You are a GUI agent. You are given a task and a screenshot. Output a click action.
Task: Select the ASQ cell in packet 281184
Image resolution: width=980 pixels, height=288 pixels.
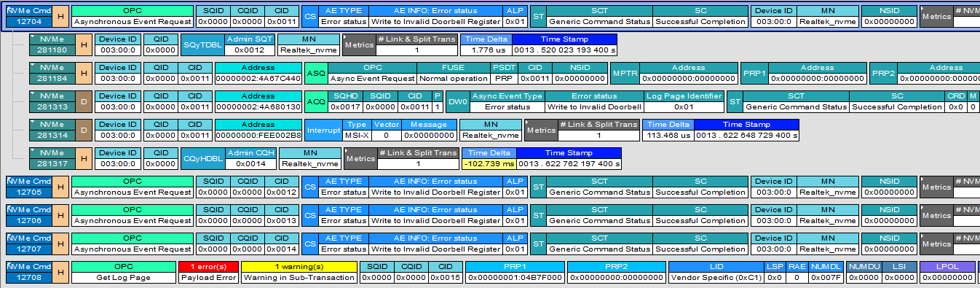tap(316, 73)
